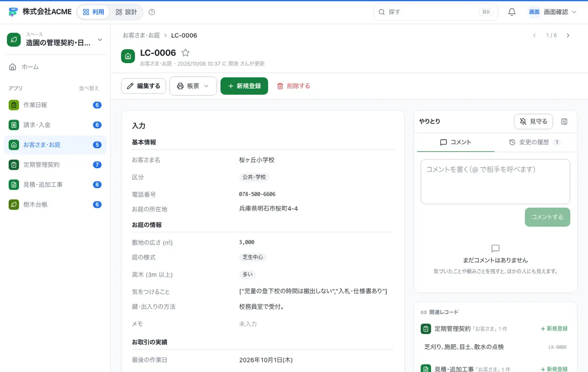Viewport: 588px width, 372px height.
Task: Open the 画面確認 user menu
Action: coord(553,12)
